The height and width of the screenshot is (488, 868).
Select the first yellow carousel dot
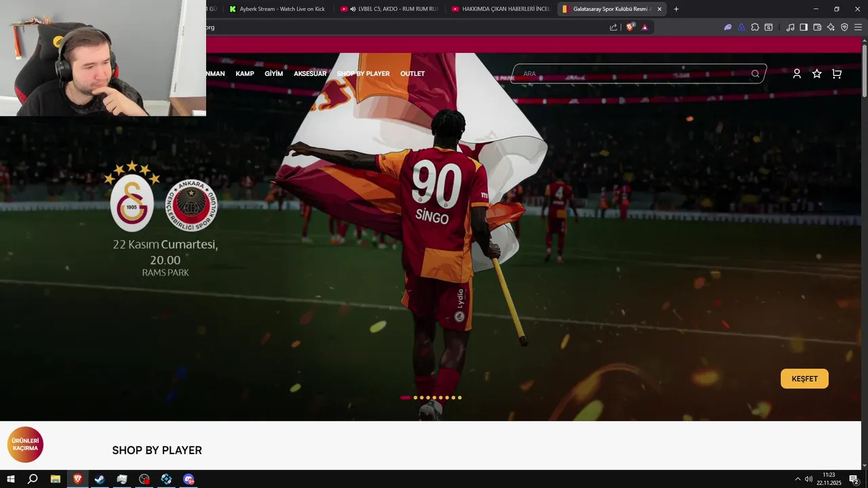(415, 398)
